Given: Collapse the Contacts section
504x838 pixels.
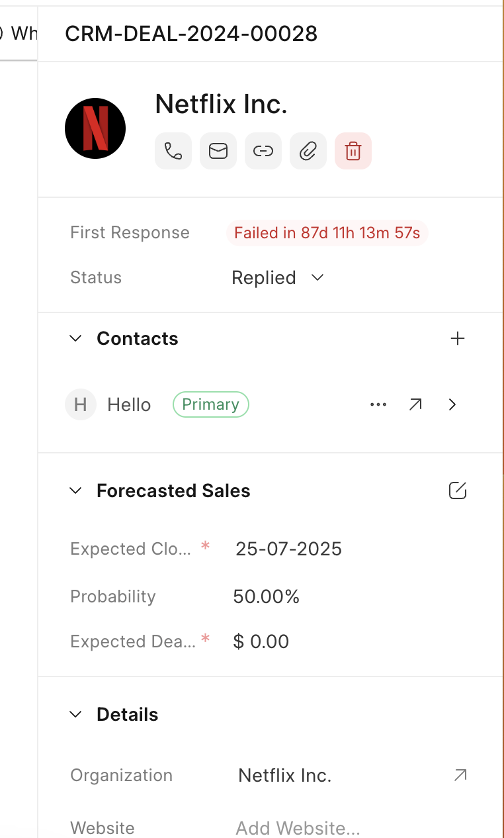Looking at the screenshot, I should click(75, 338).
